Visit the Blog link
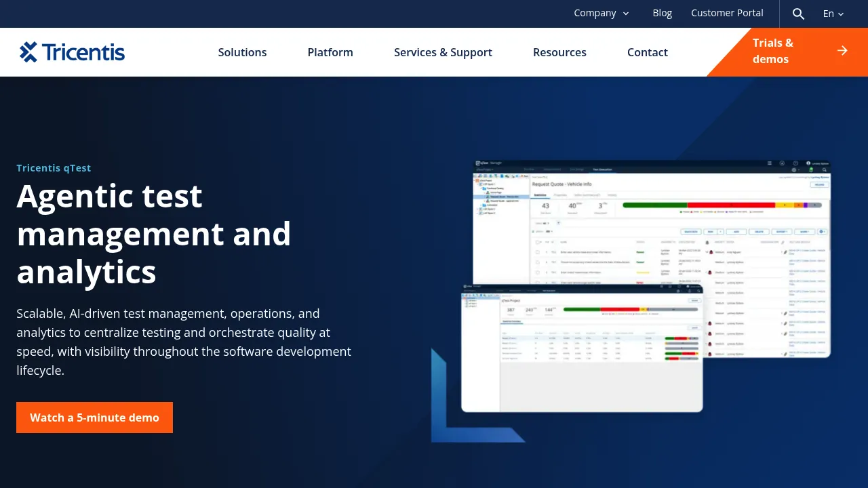This screenshot has width=868, height=488. pos(662,13)
